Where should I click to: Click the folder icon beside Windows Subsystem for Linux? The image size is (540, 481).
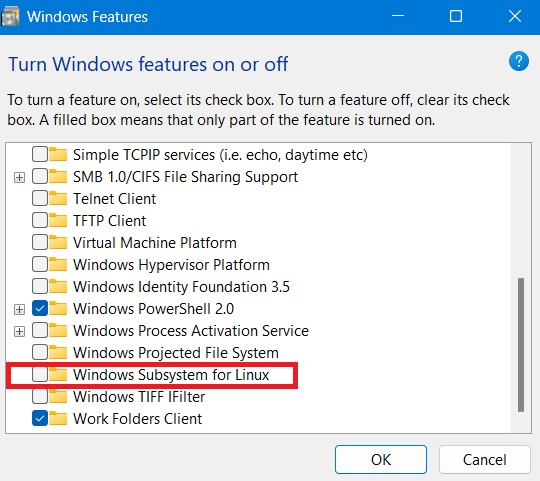(x=58, y=375)
